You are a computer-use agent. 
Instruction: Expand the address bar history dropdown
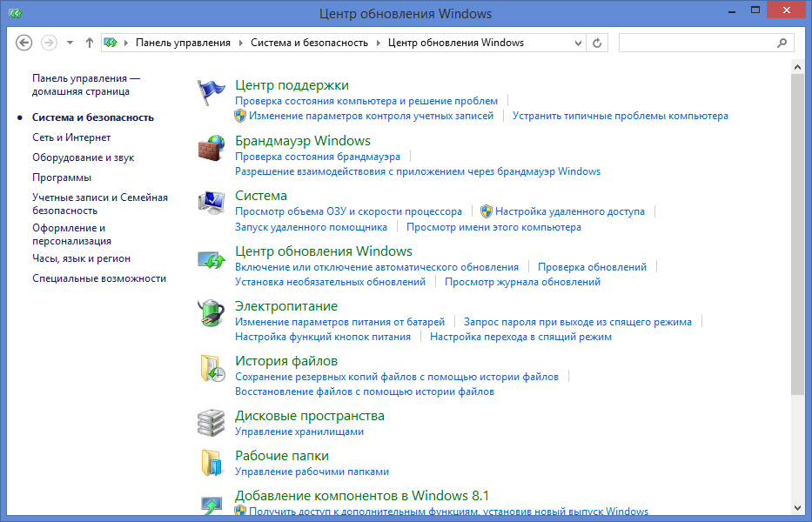tap(578, 43)
